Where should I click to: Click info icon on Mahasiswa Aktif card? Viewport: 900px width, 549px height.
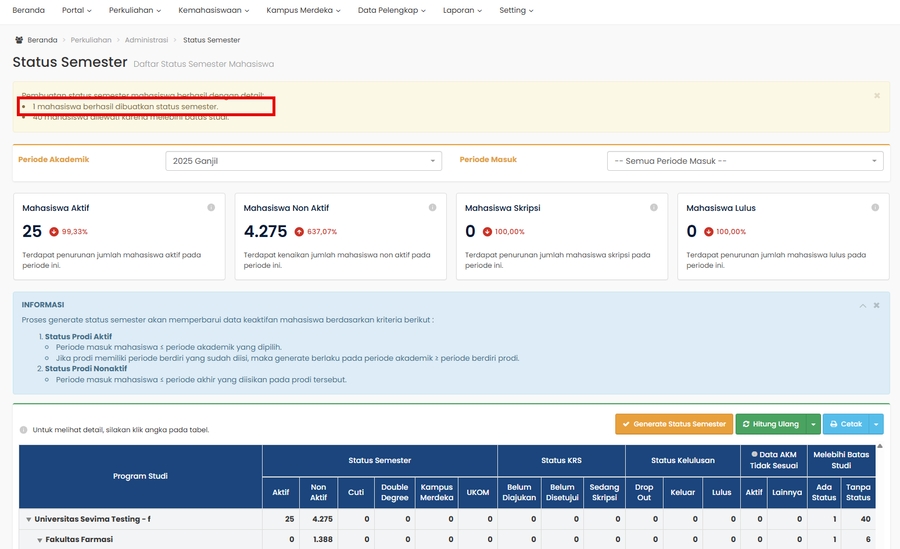[211, 208]
